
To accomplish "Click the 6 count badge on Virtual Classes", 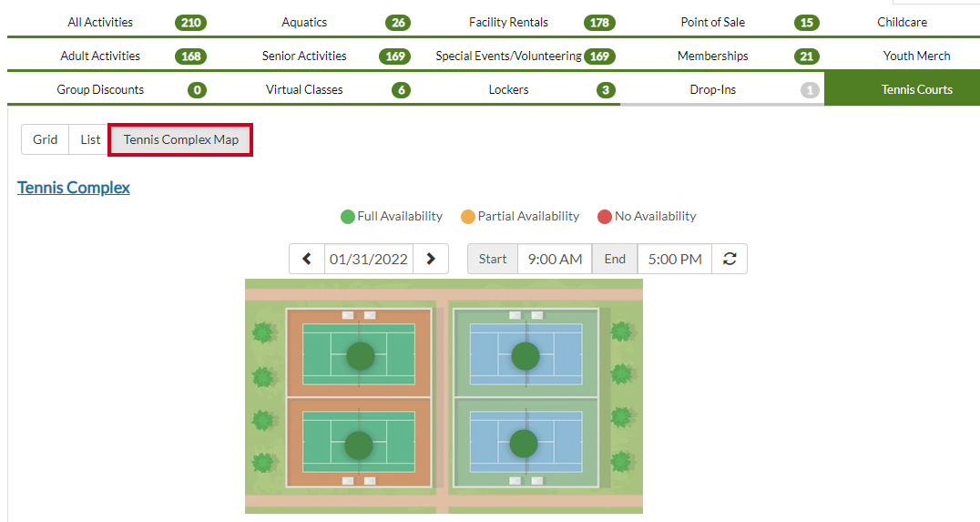I will tap(402, 91).
